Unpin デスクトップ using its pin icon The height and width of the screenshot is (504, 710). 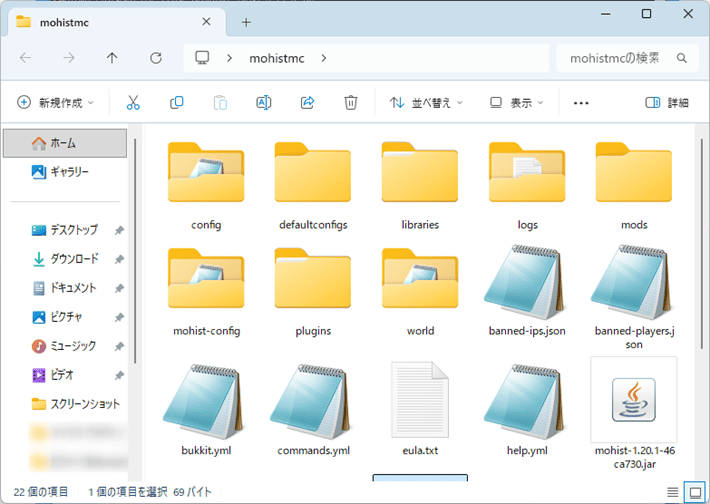[119, 230]
